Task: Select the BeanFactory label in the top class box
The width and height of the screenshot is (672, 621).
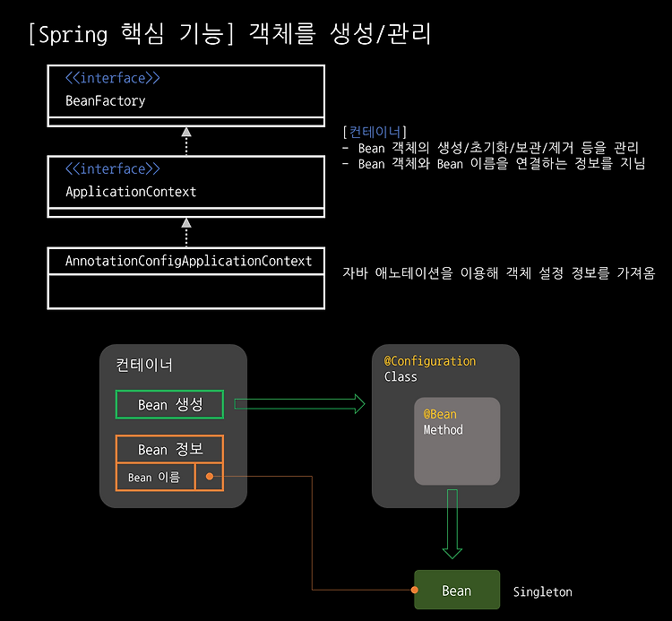Action: pos(106,101)
